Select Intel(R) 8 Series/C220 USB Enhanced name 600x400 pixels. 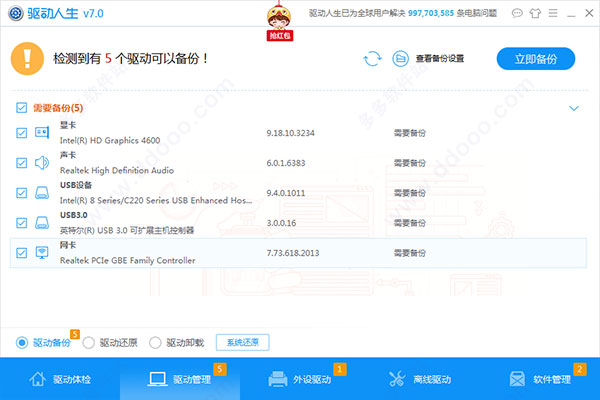tap(156, 200)
